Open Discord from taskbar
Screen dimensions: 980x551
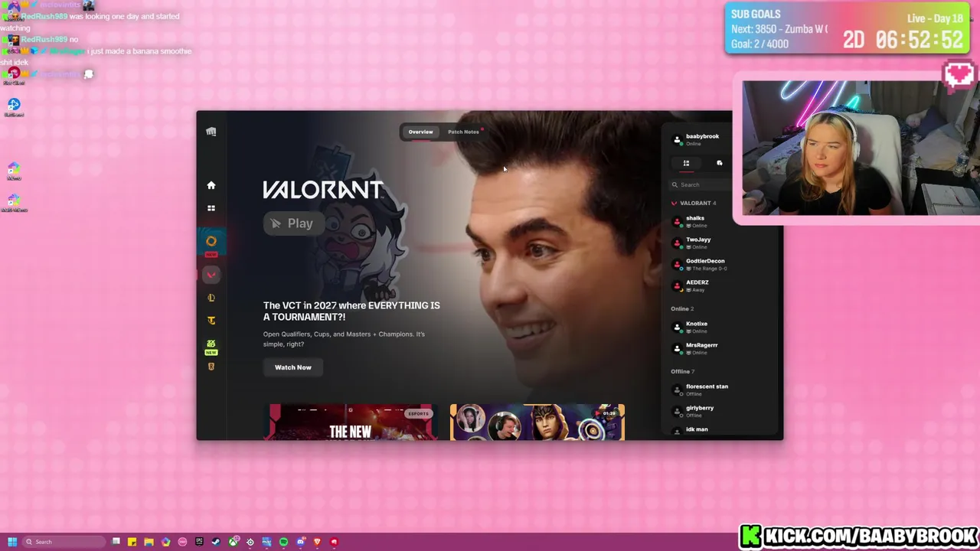pos(300,542)
